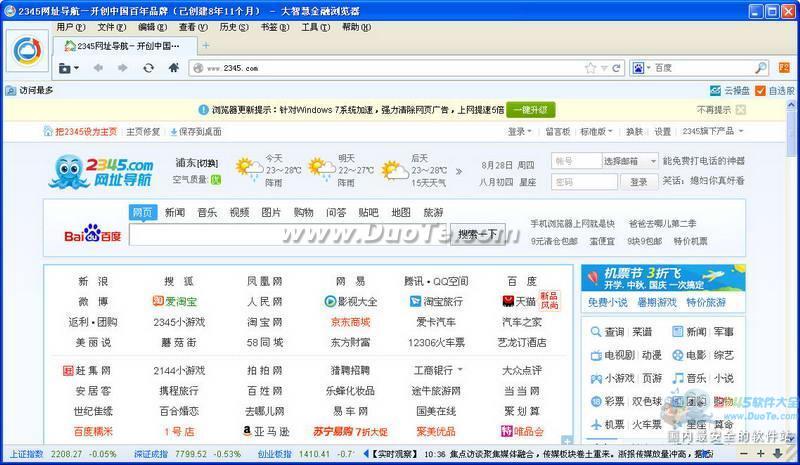The width and height of the screenshot is (800, 465).
Task: Click the 创业板指 1410.41 index in the status bar
Action: (x=306, y=453)
